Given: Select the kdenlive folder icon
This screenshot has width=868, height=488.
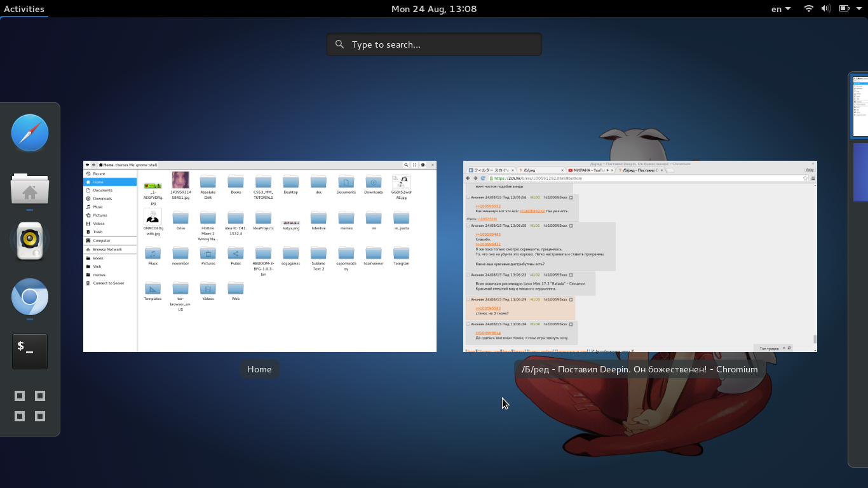Looking at the screenshot, I should pos(318,217).
